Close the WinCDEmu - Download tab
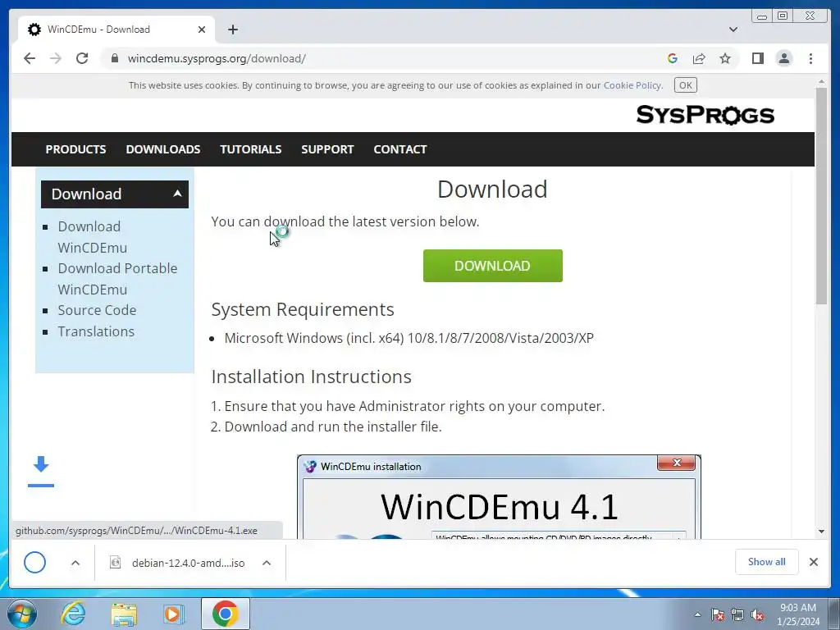 click(202, 30)
